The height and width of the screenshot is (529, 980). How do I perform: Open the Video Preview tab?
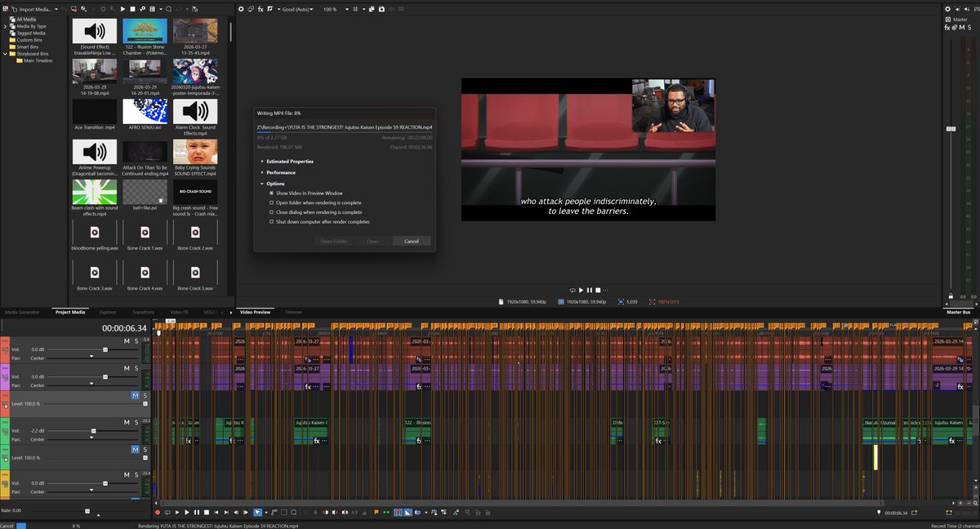pyautogui.click(x=255, y=312)
